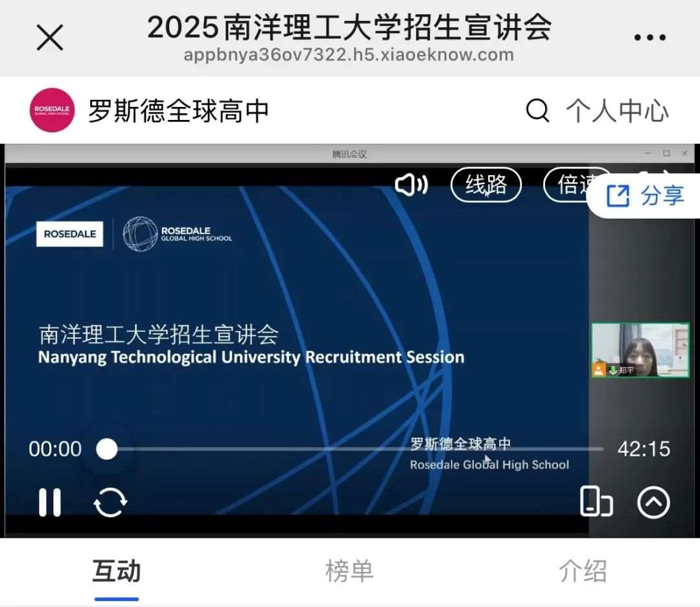
Task: Pause the video playback
Action: tap(49, 503)
